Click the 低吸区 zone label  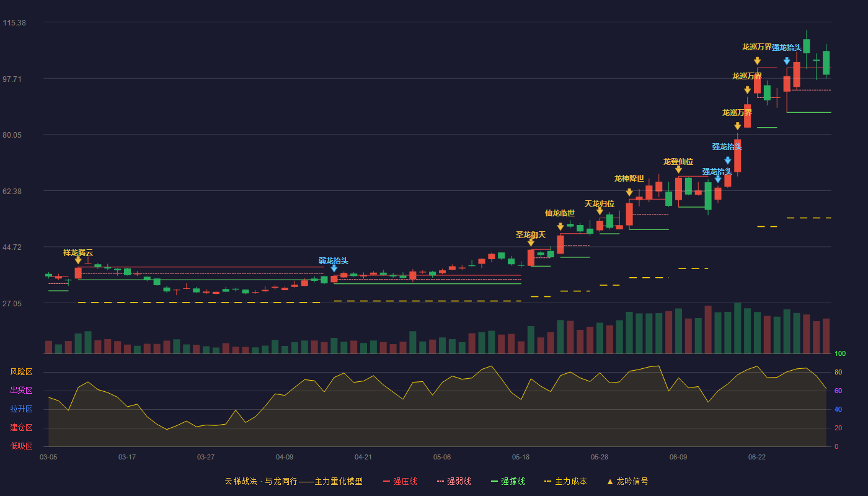point(21,445)
